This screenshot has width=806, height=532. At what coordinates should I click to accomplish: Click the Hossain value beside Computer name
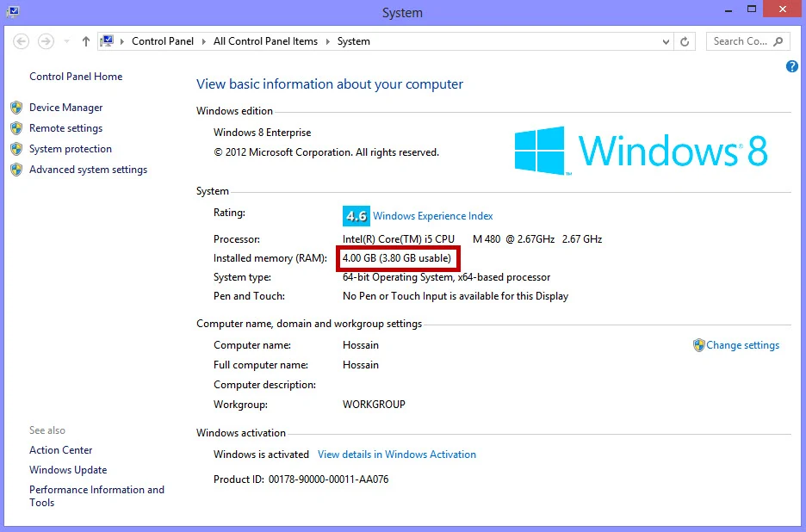point(360,345)
